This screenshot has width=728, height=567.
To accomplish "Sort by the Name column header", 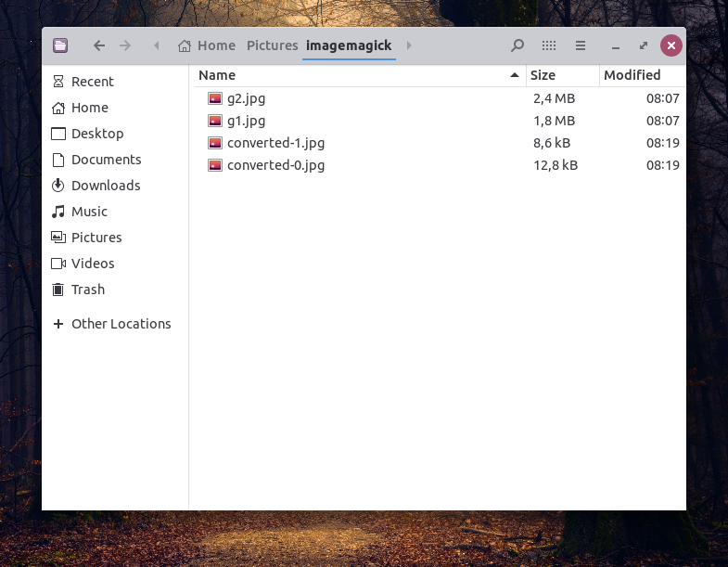I will point(360,75).
